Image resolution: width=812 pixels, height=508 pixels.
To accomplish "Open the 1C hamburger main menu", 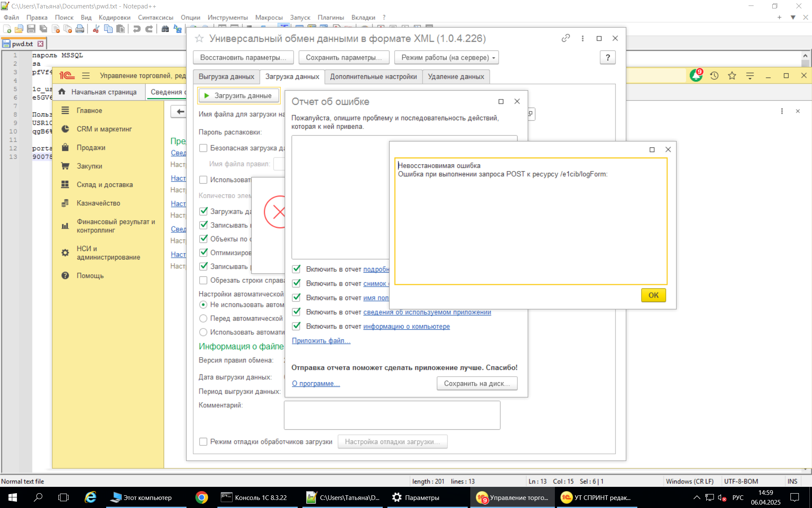I will click(x=86, y=75).
